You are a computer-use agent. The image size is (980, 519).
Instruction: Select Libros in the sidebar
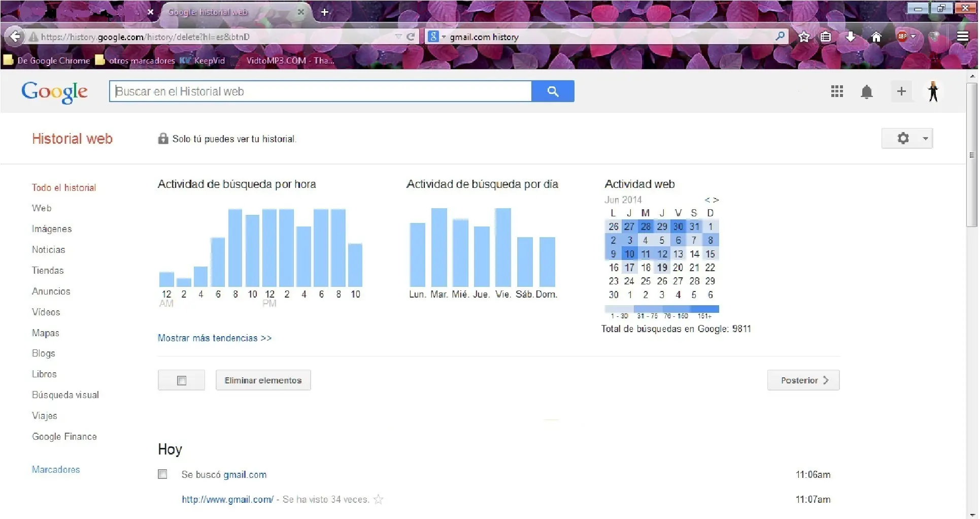click(x=44, y=374)
